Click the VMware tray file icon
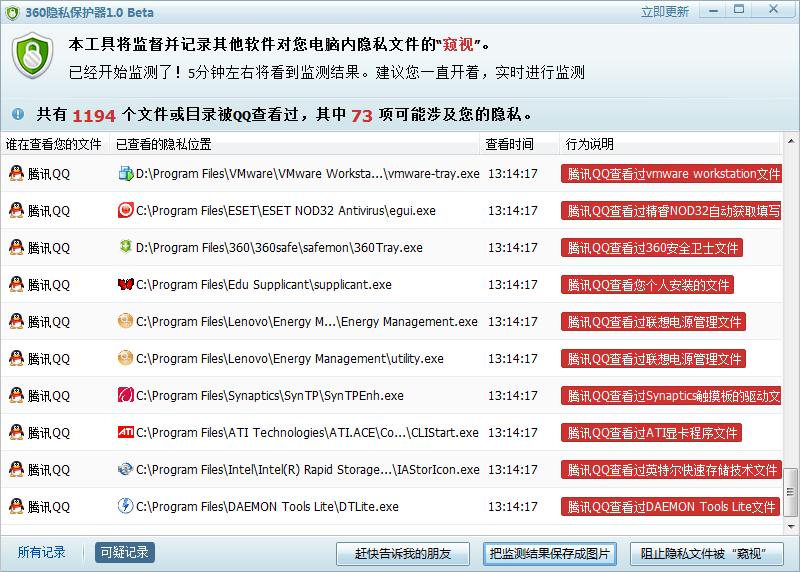Viewport: 800px width, 572px height. (126, 173)
